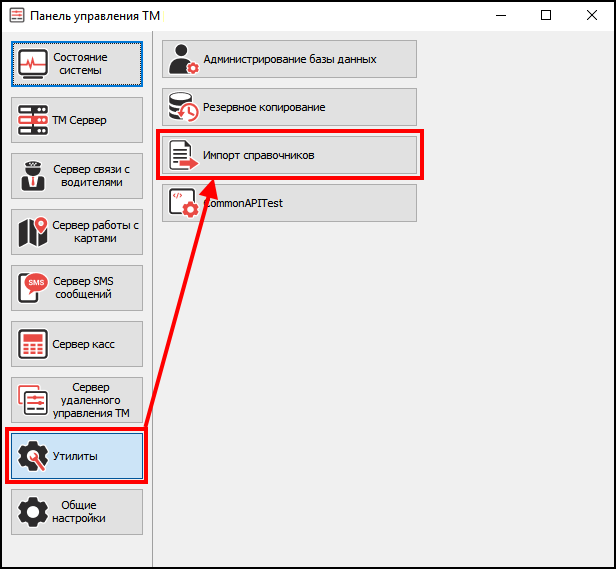Click the server rack icon beside ТМ Сервер
The width and height of the screenshot is (616, 569).
coord(34,121)
